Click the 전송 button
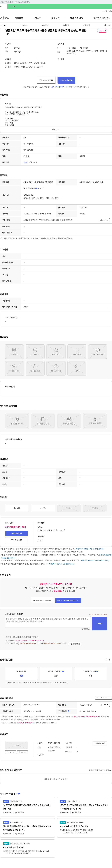Screen dimensions: 112x868 (x=100, y=624)
